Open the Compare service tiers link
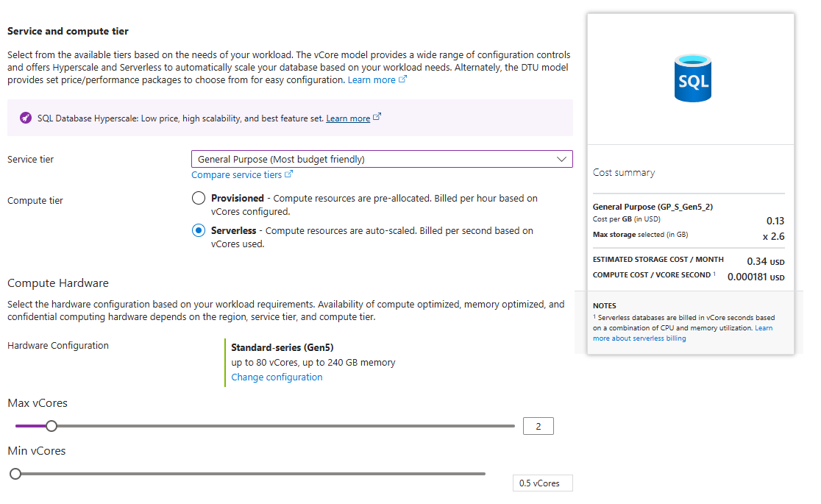821x504 pixels. coord(236,174)
